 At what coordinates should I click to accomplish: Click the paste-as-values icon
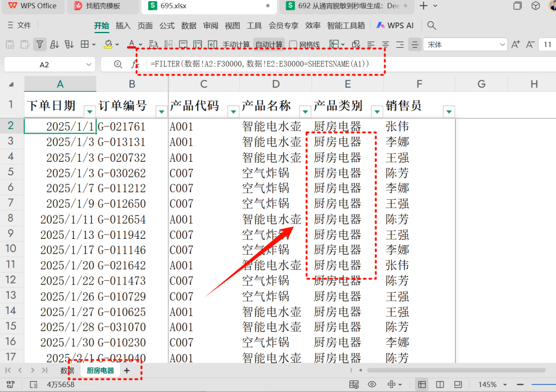click(x=10, y=45)
